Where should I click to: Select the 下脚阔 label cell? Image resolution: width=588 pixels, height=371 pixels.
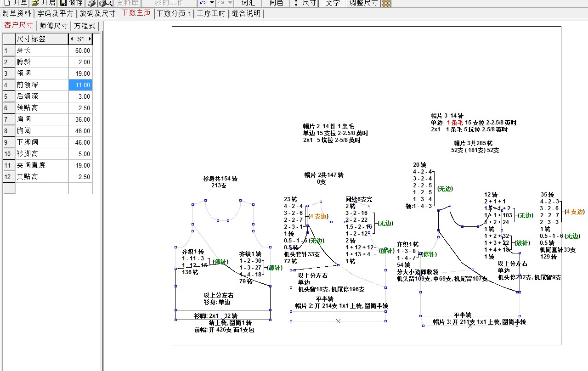point(42,142)
